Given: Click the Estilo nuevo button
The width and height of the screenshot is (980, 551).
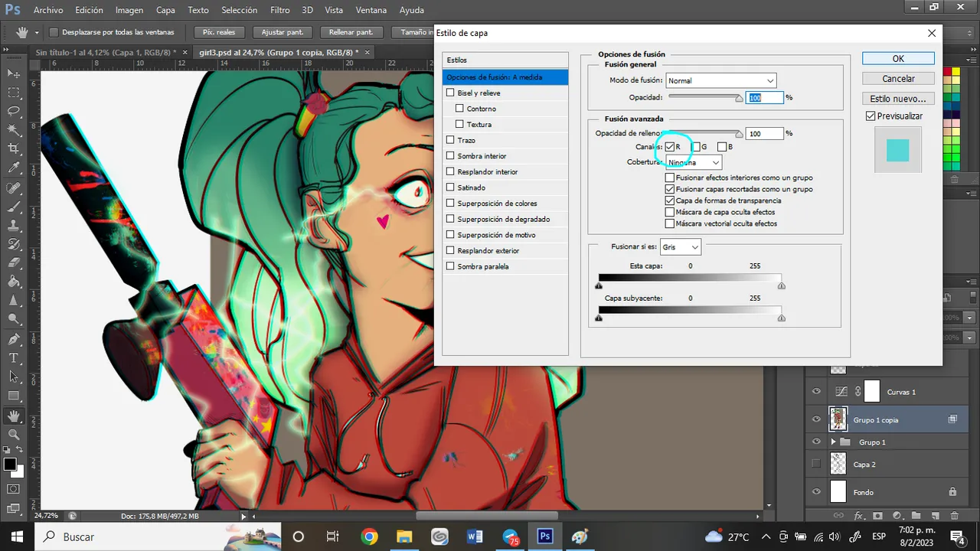Looking at the screenshot, I should (x=898, y=99).
